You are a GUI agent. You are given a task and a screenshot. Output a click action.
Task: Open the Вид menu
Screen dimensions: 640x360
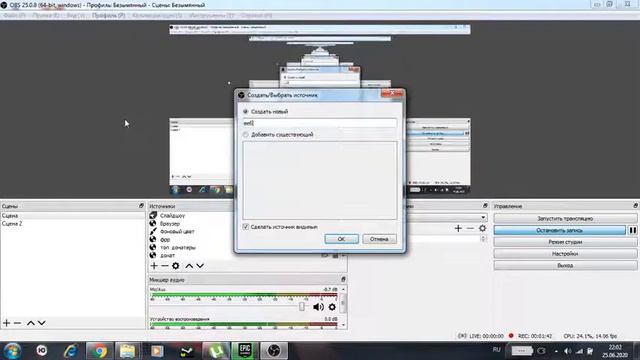76,16
